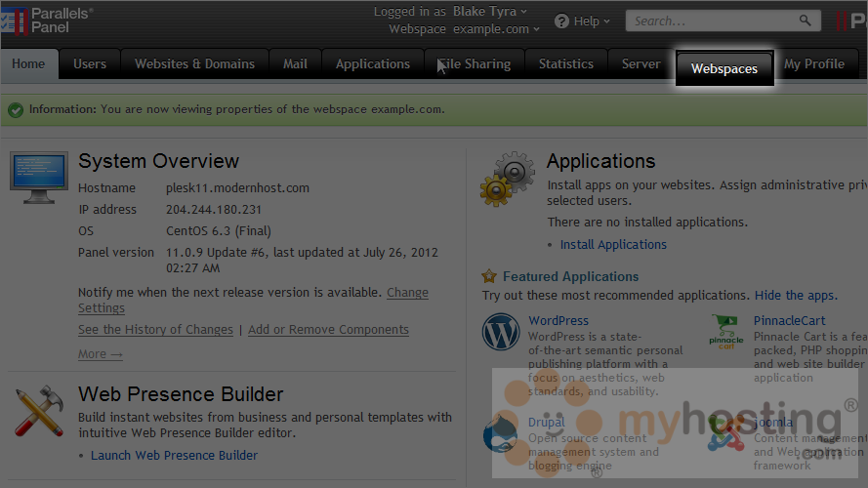
Task: Open the Users tab
Action: point(90,64)
